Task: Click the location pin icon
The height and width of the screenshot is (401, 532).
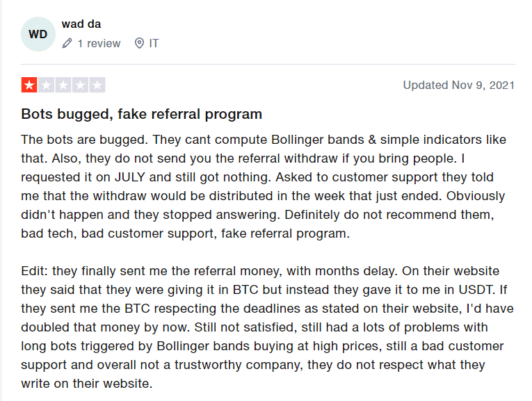Action: (x=139, y=43)
